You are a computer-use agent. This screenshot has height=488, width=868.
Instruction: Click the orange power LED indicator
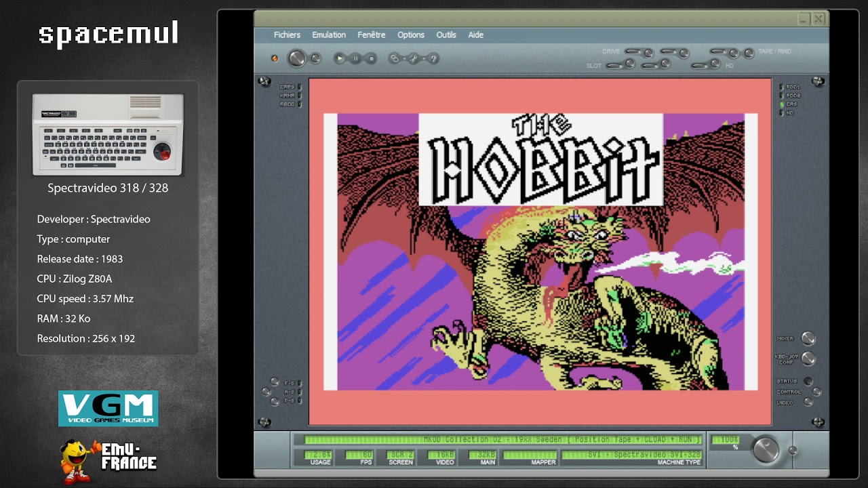(275, 58)
